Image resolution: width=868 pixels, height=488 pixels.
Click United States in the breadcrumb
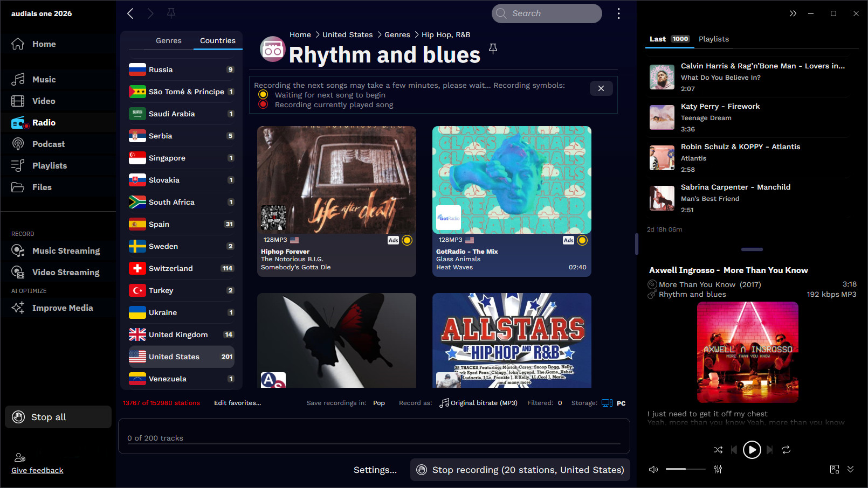(348, 34)
